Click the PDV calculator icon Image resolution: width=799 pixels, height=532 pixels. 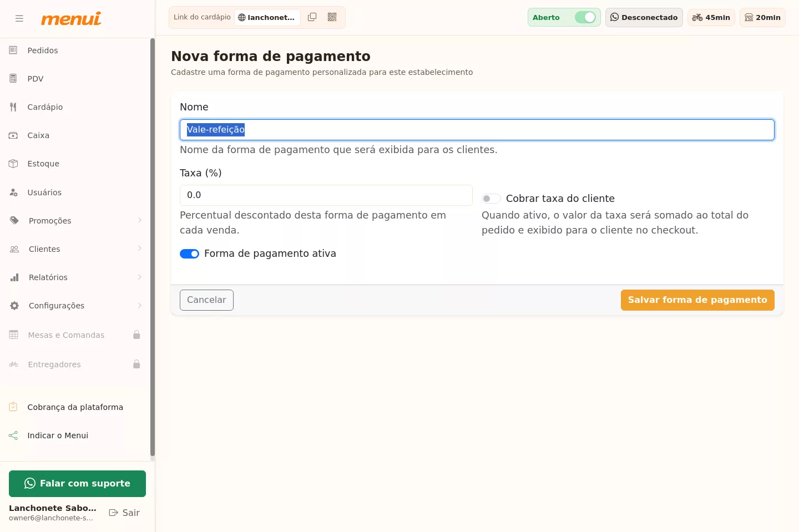[x=13, y=79]
